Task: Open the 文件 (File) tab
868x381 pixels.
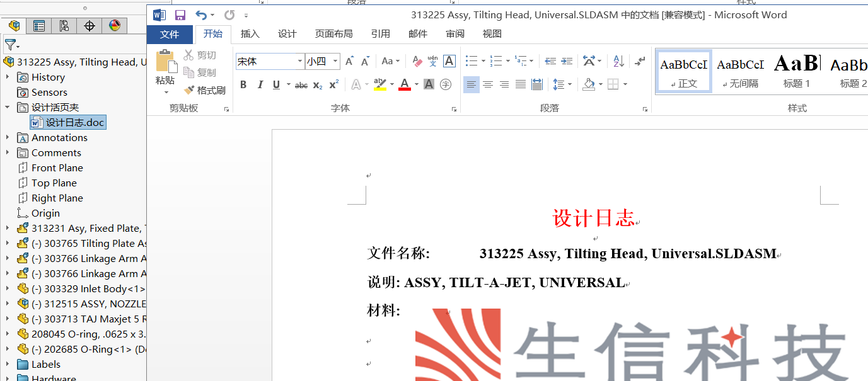Action: click(170, 34)
